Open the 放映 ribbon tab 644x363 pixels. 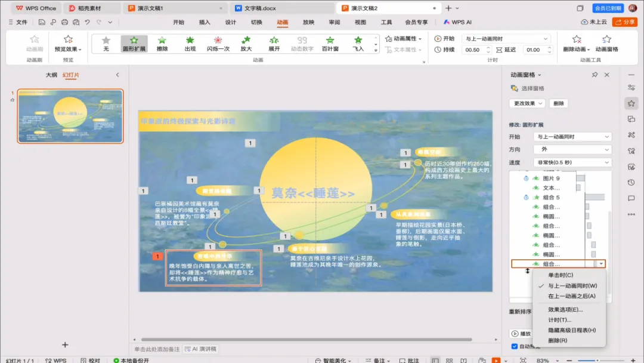[x=308, y=22]
